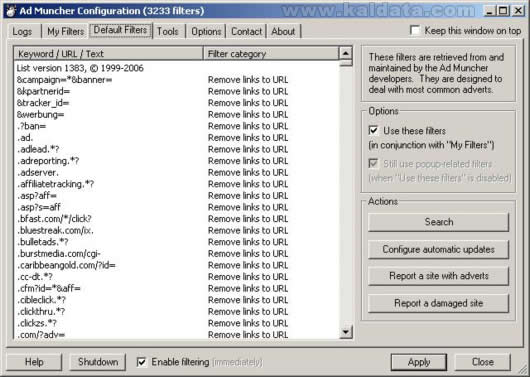This screenshot has height=377, width=530.
Task: Select the .affiliatetracking.*? filter row
Action: pos(176,184)
